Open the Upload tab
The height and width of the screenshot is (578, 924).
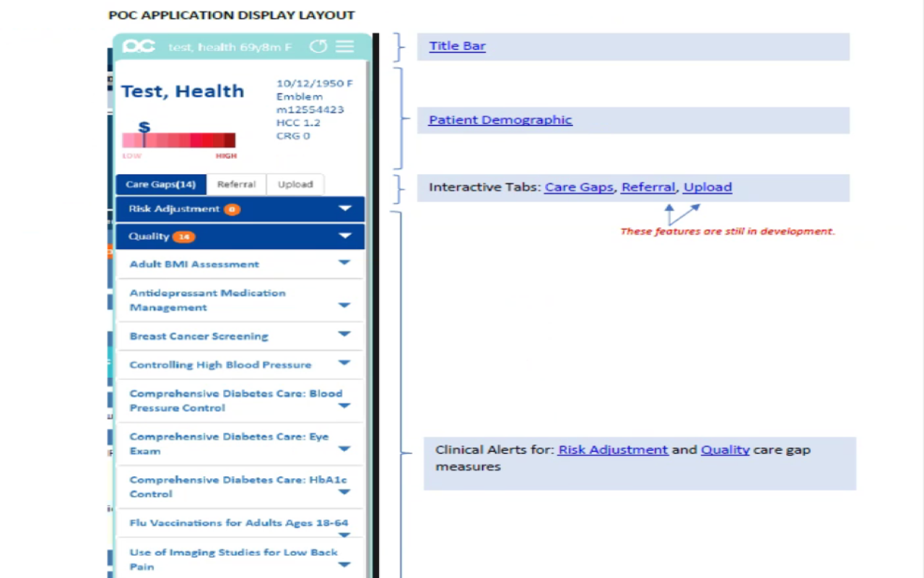tap(295, 184)
